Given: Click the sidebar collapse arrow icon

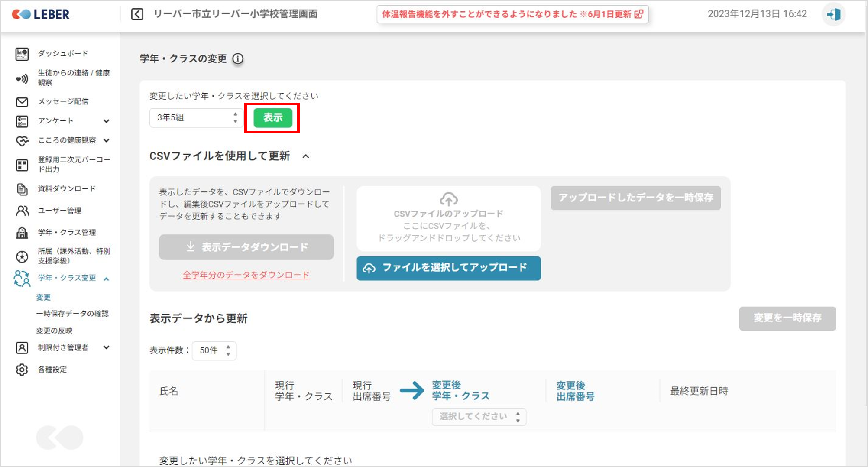Looking at the screenshot, I should pyautogui.click(x=137, y=14).
